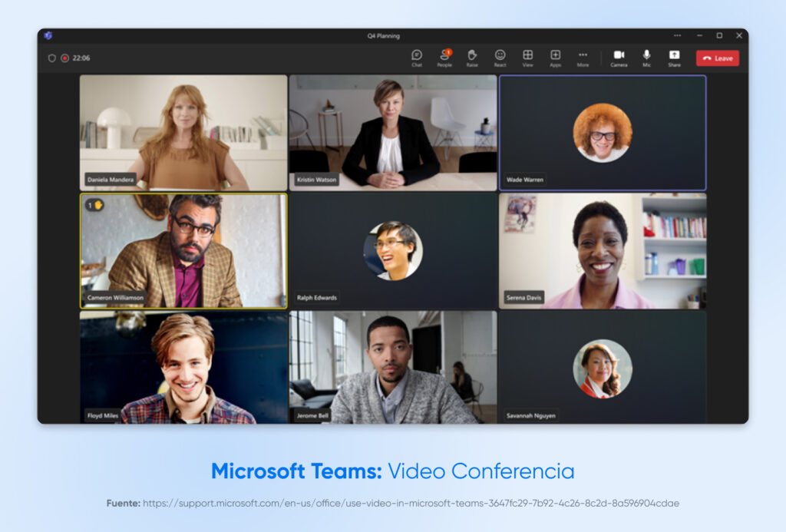Expand the window options via ellipsis menu

(x=679, y=35)
